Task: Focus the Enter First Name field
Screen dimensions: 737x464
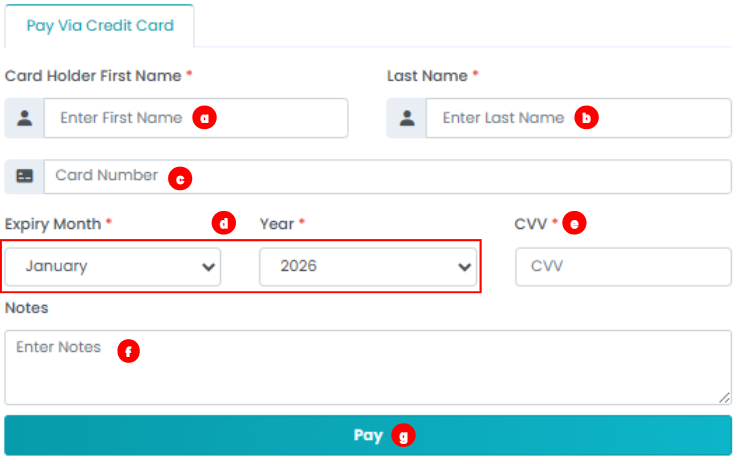Action: point(120,118)
